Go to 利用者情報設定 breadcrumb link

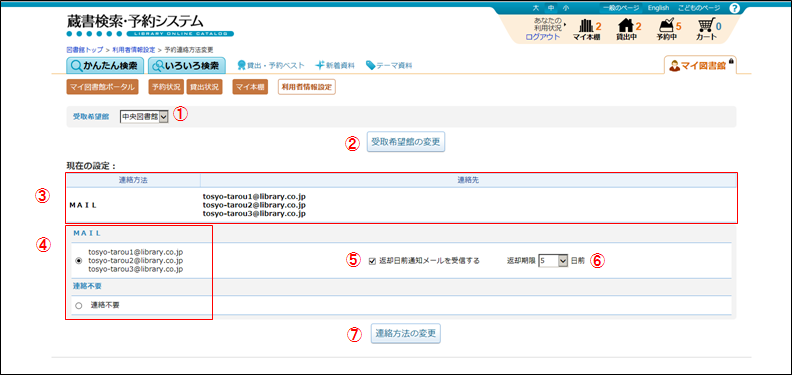tap(133, 50)
